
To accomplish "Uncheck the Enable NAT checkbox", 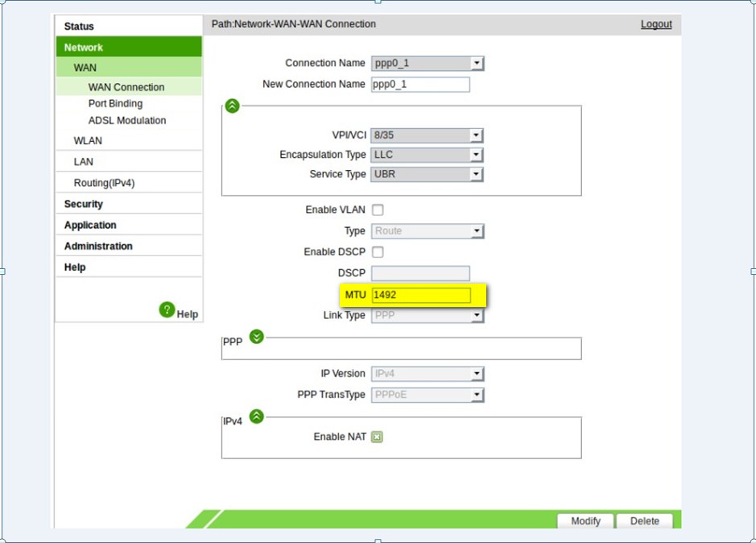I will click(377, 437).
